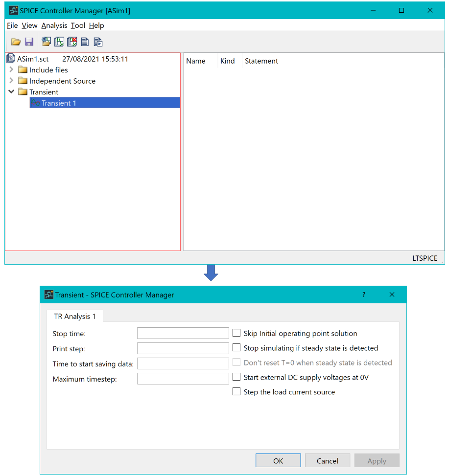Open the Analysis menu
The width and height of the screenshot is (449, 476).
pyautogui.click(x=54, y=25)
